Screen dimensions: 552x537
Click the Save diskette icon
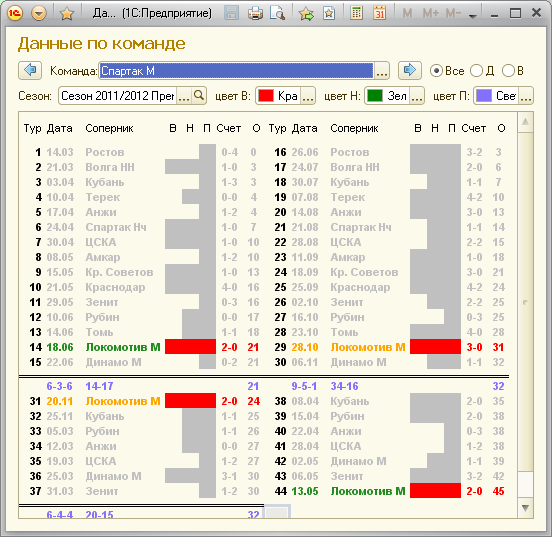(231, 13)
